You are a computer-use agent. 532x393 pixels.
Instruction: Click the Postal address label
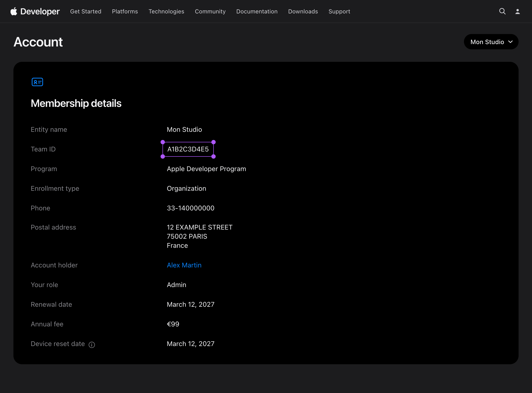pos(53,227)
